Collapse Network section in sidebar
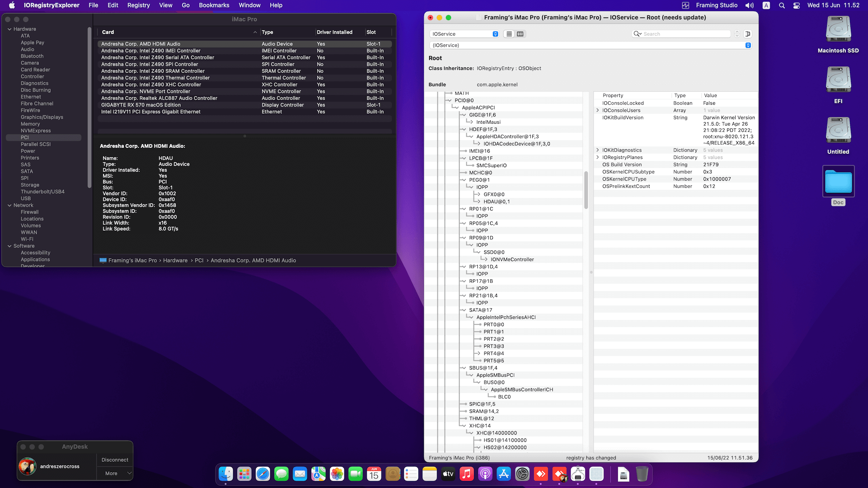868x488 pixels. 9,205
